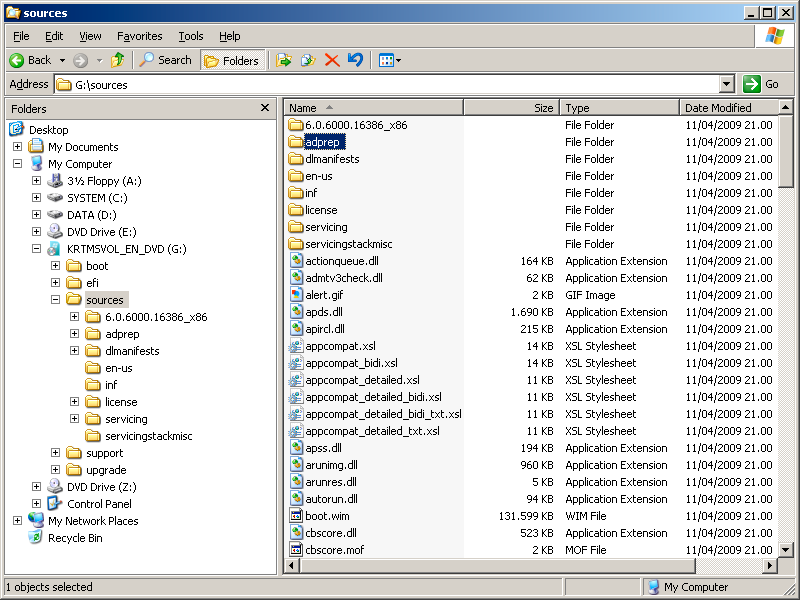Select the 3½ Floppy (A:) drive icon
Viewport: 800px width, 600px height.
(55, 181)
